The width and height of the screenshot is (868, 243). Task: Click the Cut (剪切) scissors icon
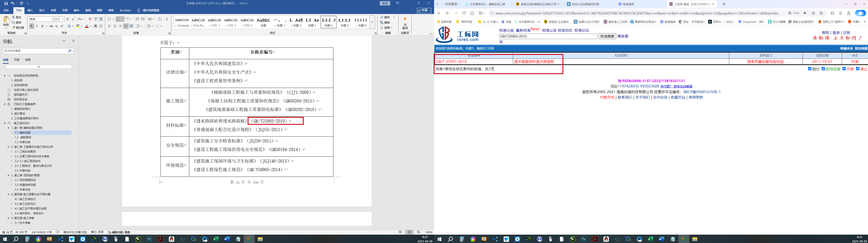[14, 17]
